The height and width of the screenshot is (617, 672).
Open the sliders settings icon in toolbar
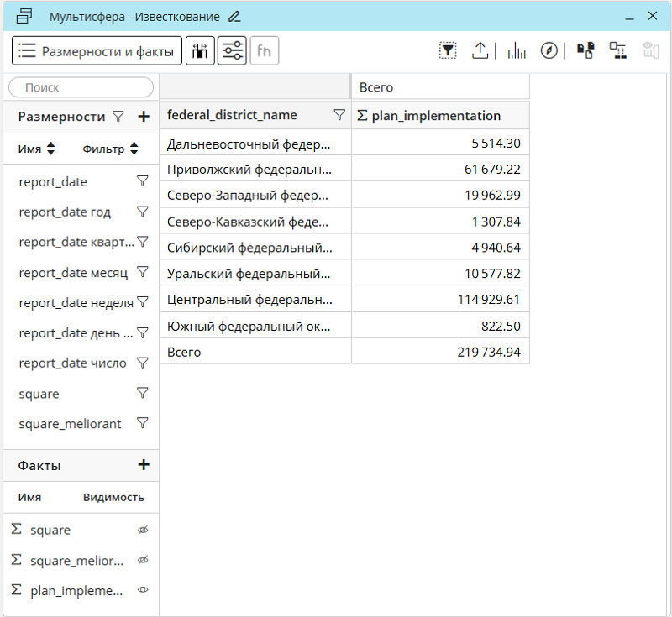232,51
